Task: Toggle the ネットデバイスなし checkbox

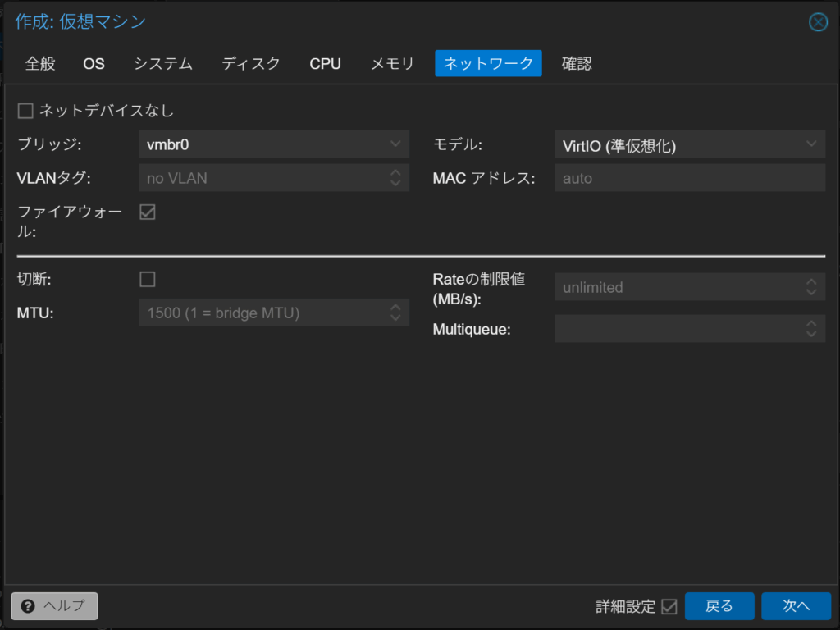Action: click(x=25, y=111)
